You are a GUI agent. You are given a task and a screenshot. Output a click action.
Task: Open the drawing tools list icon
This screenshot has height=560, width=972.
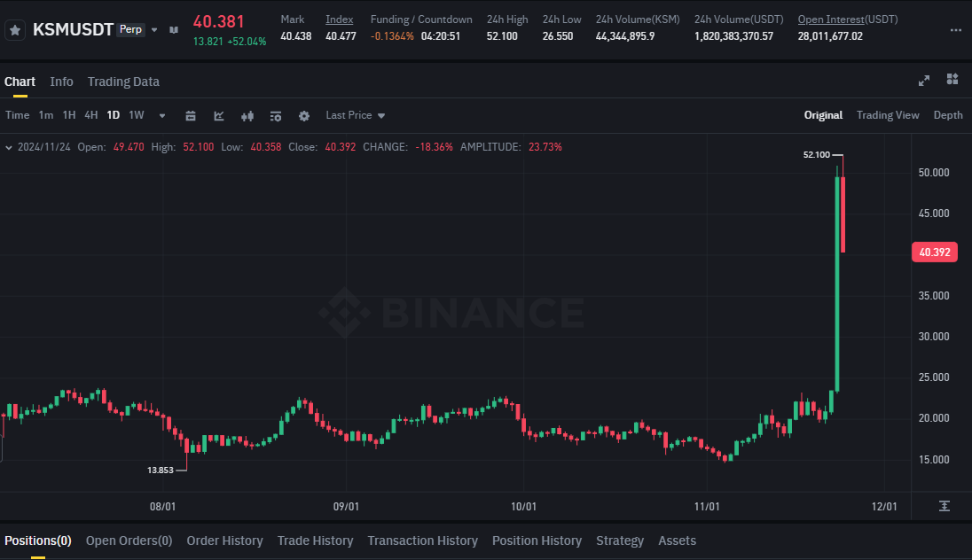(x=276, y=116)
